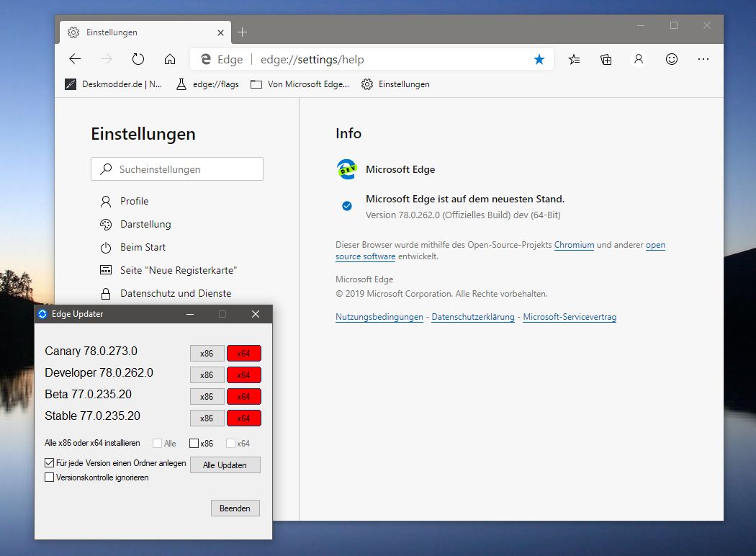Open the open source software link
This screenshot has height=556, width=756.
coord(500,251)
